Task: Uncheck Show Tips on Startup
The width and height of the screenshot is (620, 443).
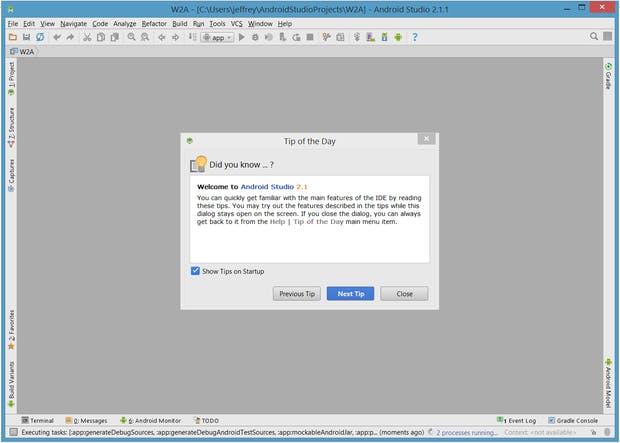Action: 195,271
